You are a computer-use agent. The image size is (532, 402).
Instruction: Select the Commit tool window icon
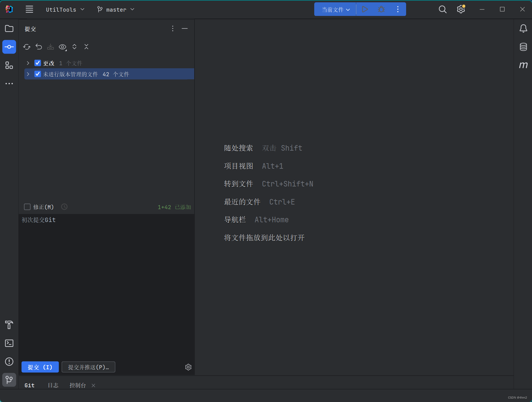9,47
